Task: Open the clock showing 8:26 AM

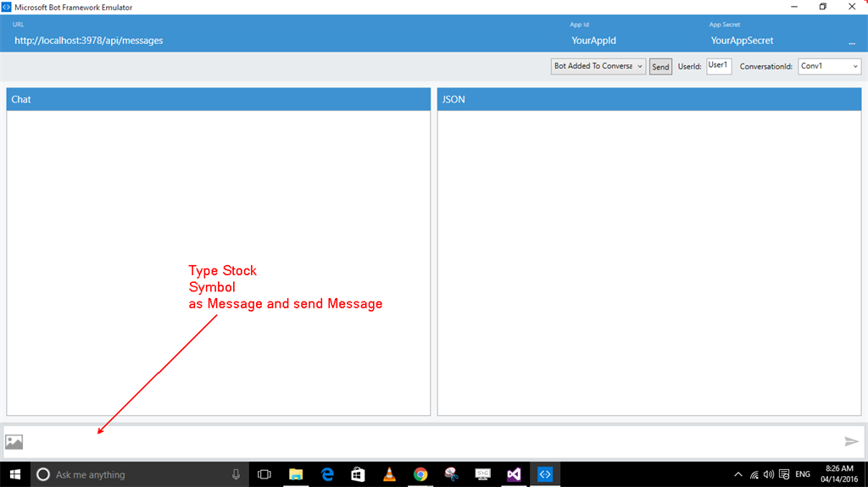Action: (x=839, y=473)
